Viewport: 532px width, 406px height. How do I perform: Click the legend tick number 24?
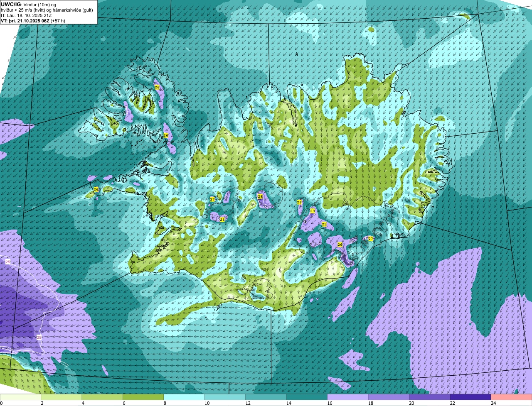(x=493, y=403)
